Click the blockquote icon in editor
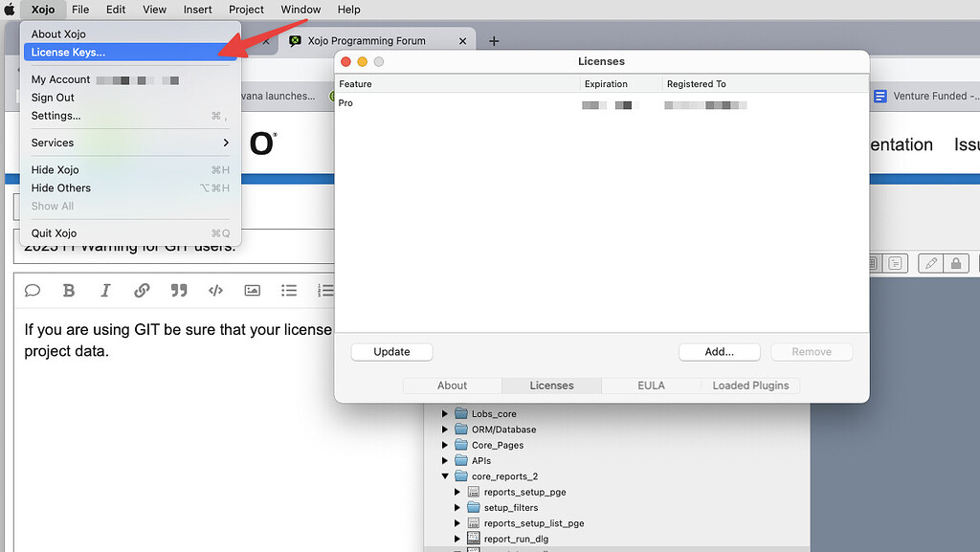The height and width of the screenshot is (552, 980). pyautogui.click(x=178, y=291)
